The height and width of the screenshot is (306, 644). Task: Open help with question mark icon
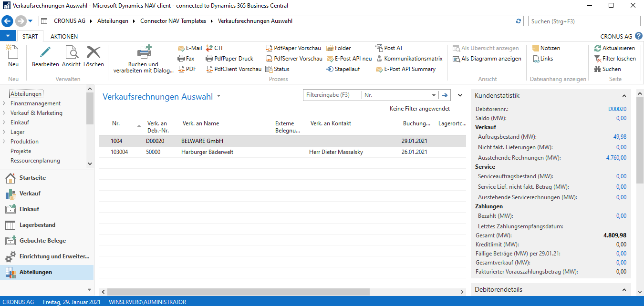pyautogui.click(x=639, y=36)
